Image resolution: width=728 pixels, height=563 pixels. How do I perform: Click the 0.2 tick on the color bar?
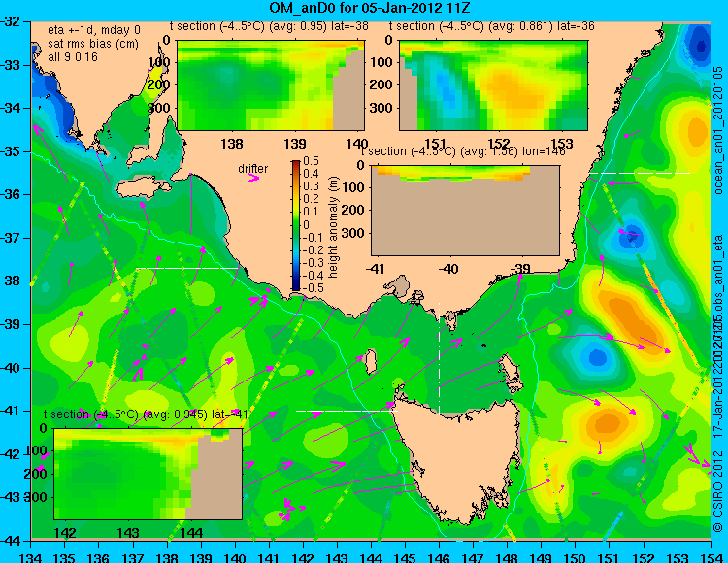pyautogui.click(x=311, y=199)
